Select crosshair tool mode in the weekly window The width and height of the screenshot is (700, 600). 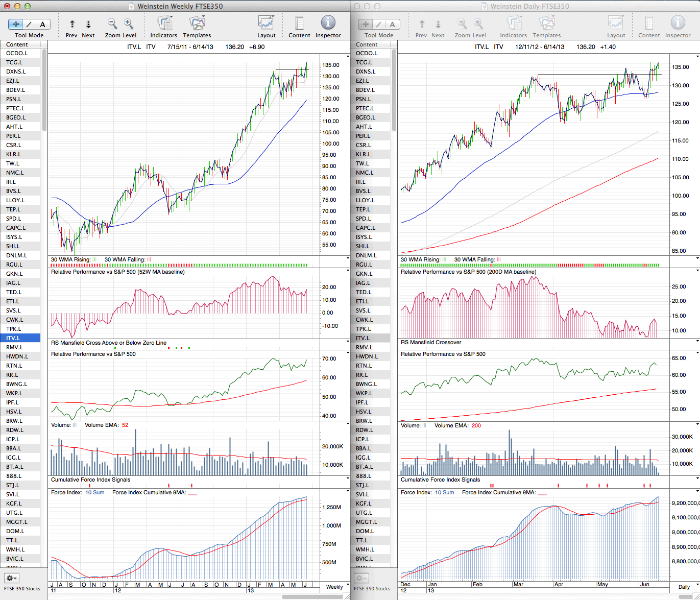(x=16, y=24)
